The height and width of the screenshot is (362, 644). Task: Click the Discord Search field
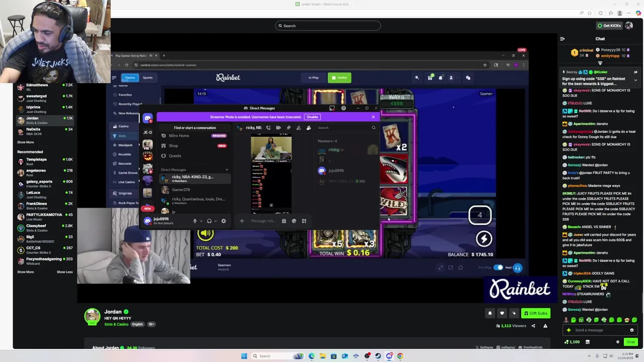346,128
